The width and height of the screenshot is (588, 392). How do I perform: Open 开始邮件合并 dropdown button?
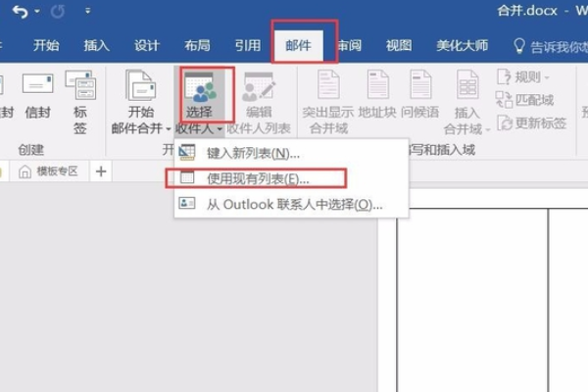point(140,102)
